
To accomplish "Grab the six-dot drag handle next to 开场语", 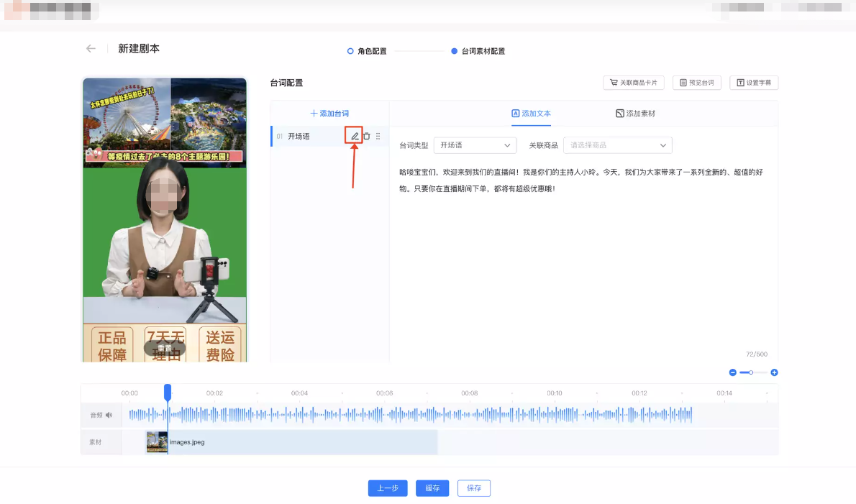I will (x=377, y=135).
